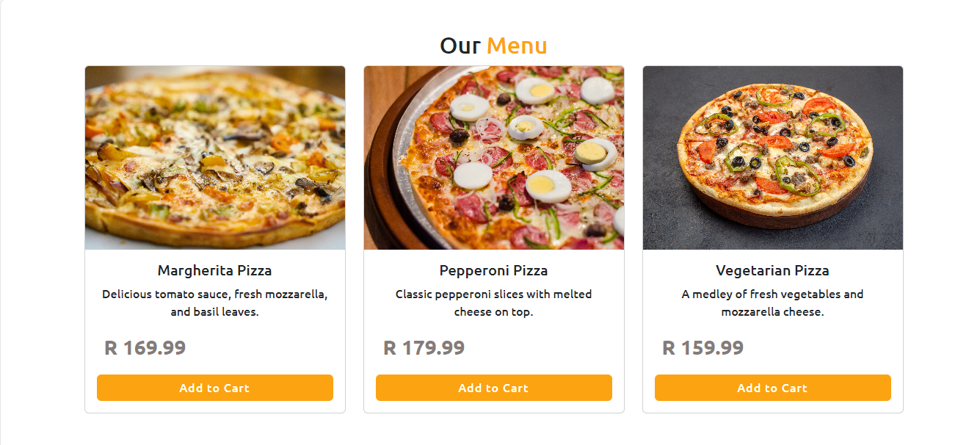
Task: Click the Pepperoni Pizza title
Action: coord(494,270)
